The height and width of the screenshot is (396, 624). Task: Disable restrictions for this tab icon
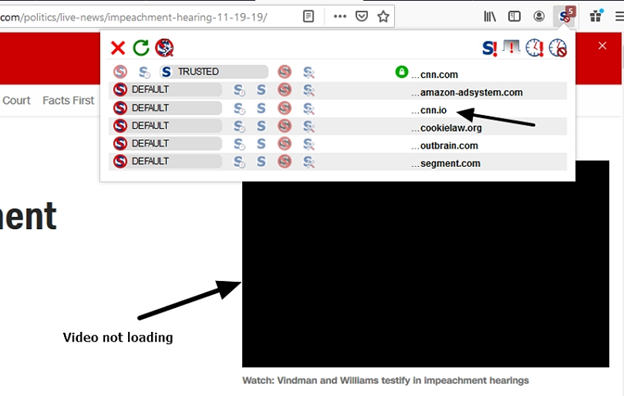tap(511, 47)
